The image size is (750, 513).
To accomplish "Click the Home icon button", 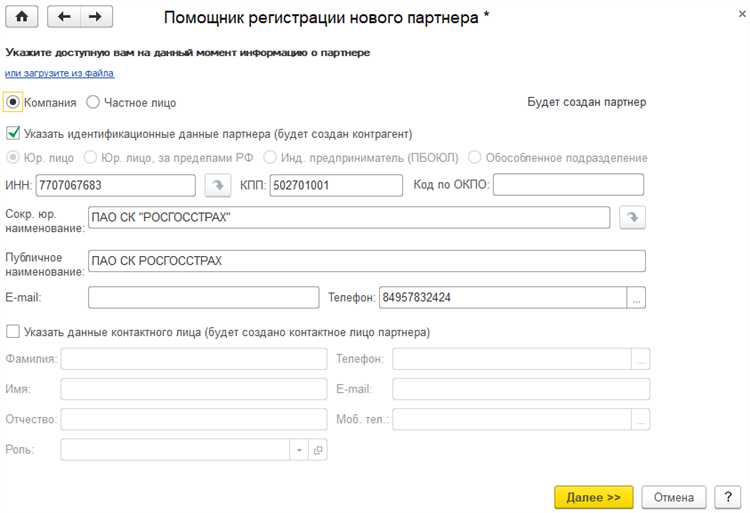I will point(22,17).
